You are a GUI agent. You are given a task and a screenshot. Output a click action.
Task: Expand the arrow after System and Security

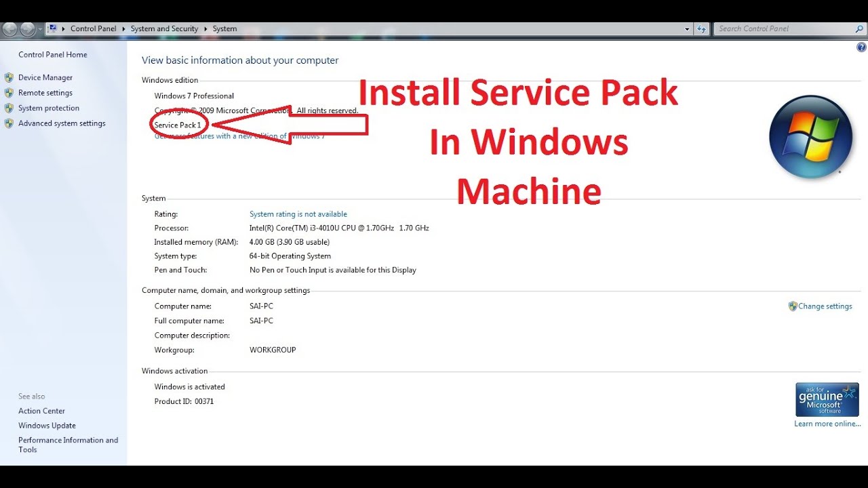point(206,29)
